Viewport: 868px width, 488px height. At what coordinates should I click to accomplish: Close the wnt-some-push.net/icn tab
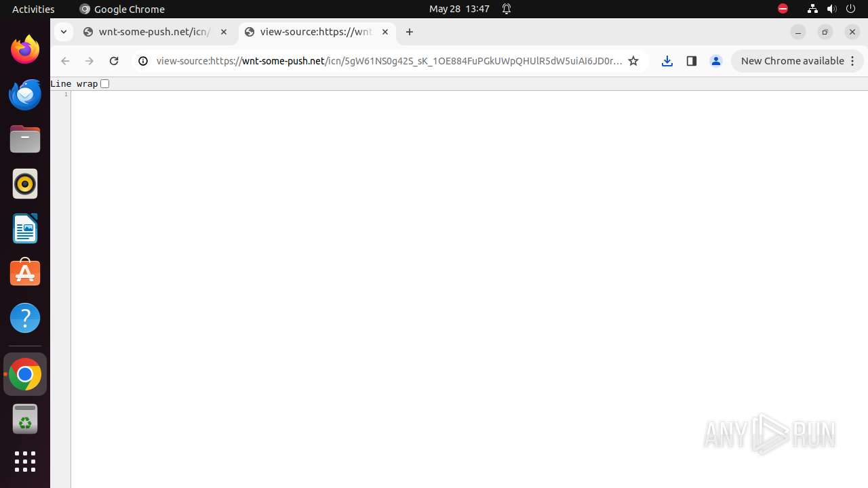[224, 32]
